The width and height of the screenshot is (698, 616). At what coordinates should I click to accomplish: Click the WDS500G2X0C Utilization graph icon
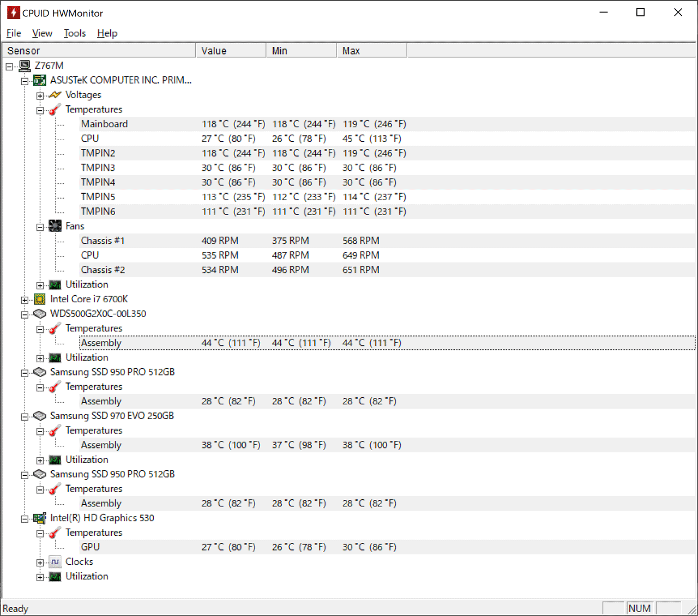click(55, 358)
